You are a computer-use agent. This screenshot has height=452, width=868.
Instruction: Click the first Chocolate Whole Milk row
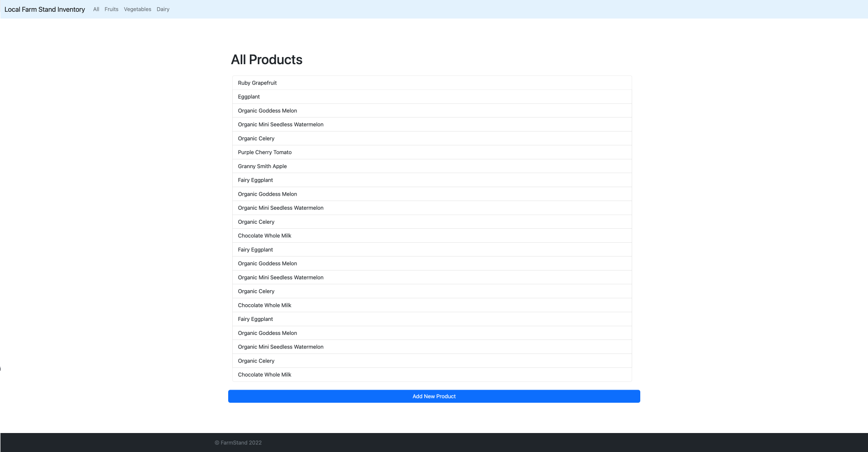tap(264, 235)
